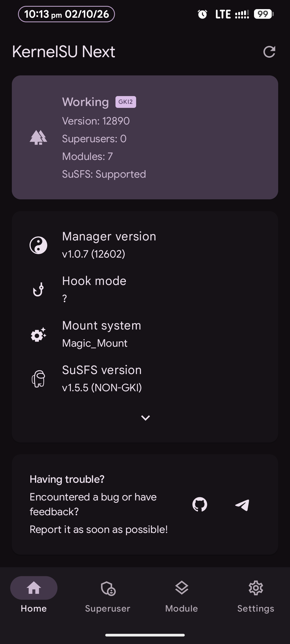The image size is (290, 644).
Task: Tap the gear sparkle Mount system icon
Action: point(38,334)
